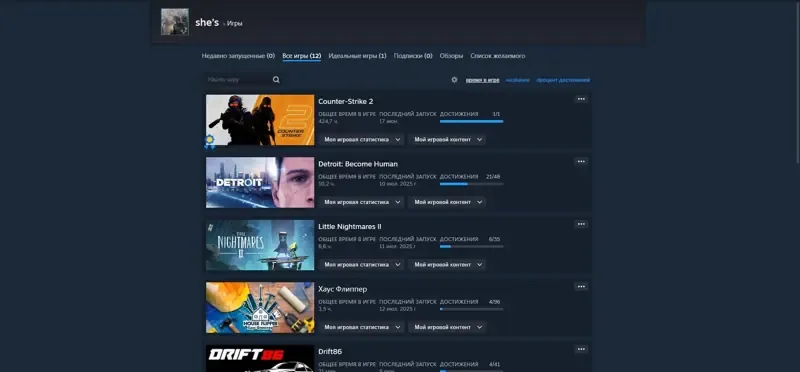This screenshot has width=800, height=372.
Task: Click the perfect-game ribbon badge on Counter-Strike 2
Action: click(x=209, y=141)
